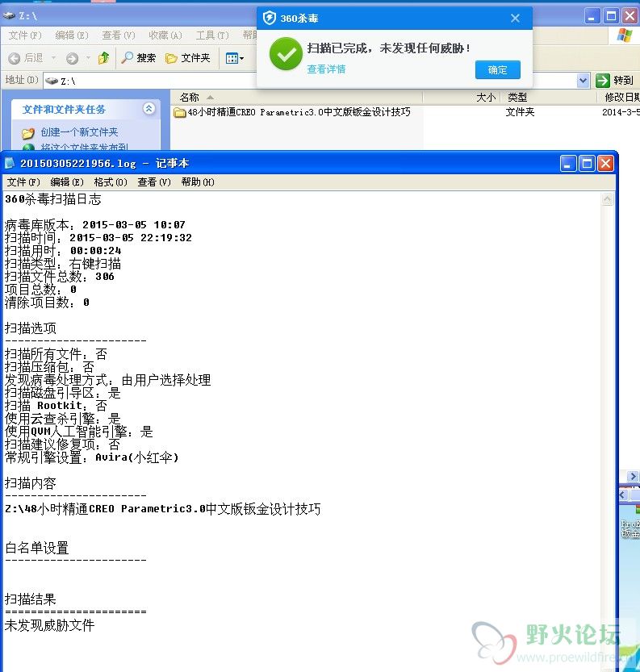Click the 转到 go button

(x=615, y=80)
